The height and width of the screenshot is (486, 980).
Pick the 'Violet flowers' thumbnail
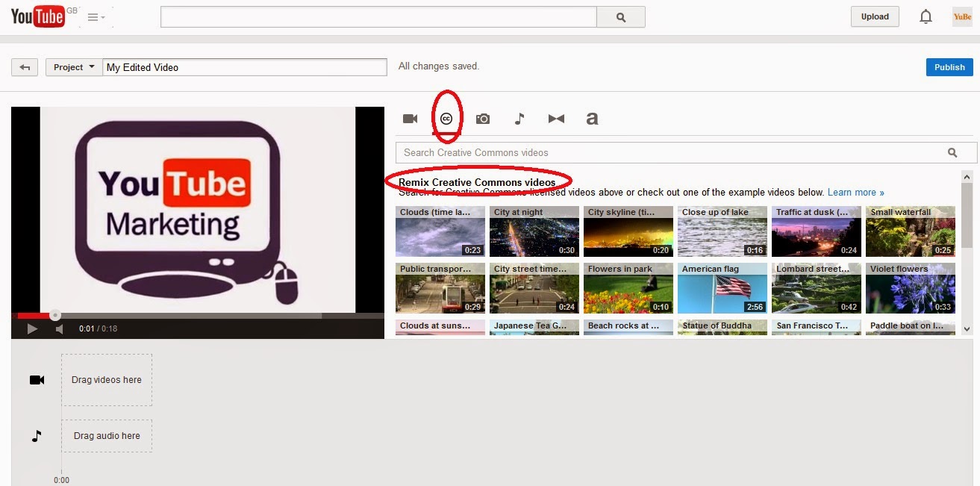click(911, 288)
